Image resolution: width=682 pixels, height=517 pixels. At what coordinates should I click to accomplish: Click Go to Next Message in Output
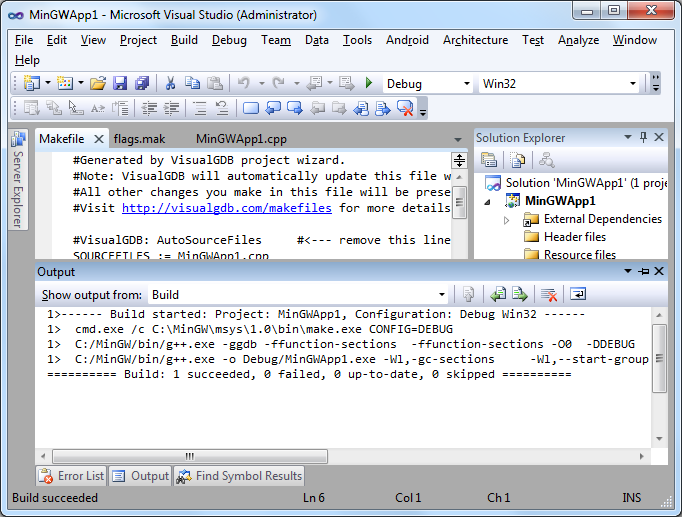[520, 294]
